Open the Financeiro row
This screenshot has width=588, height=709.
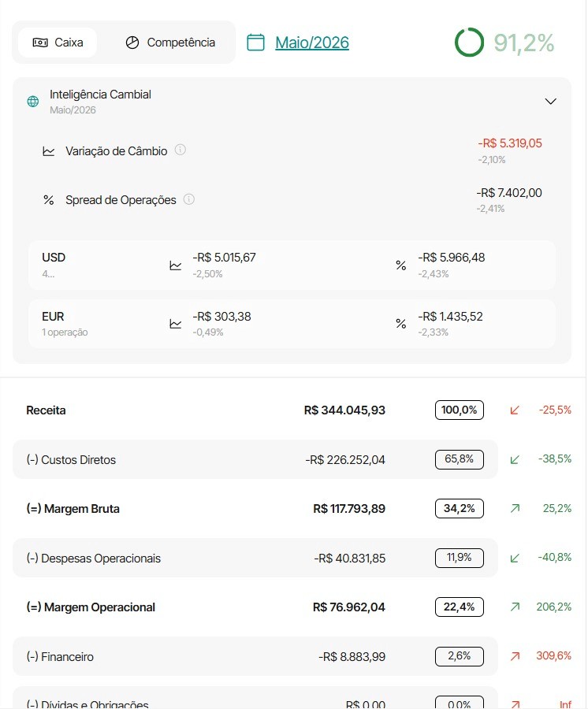click(255, 656)
